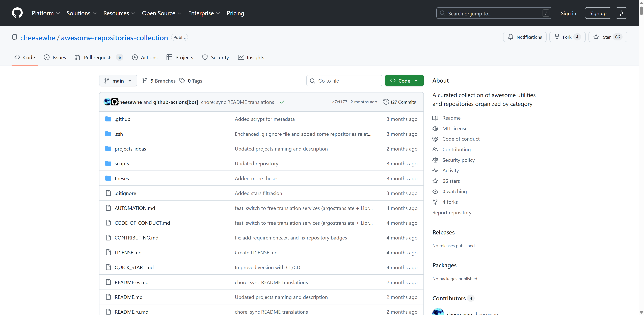The image size is (644, 315).
Task: Open the green Code dropdown button
Action: (404, 81)
